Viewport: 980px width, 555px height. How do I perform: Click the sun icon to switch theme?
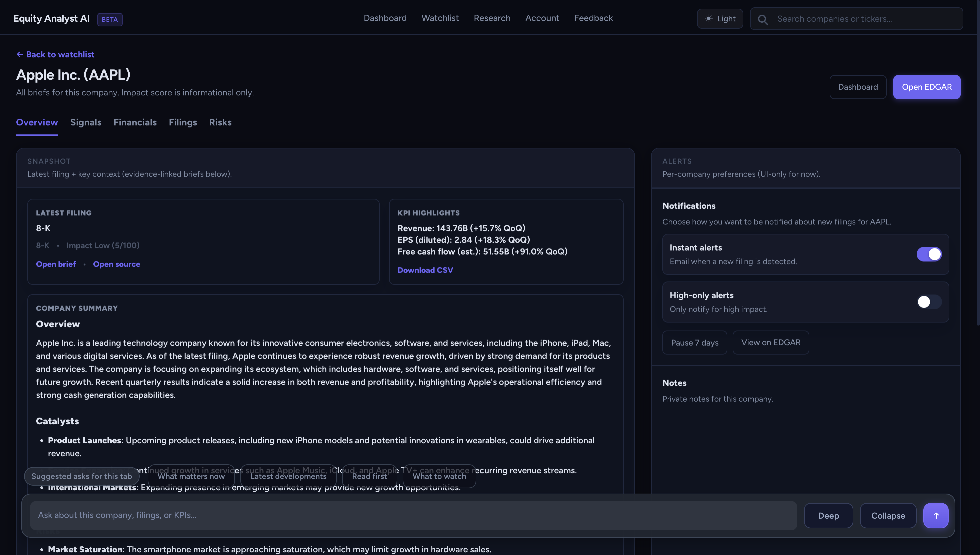click(708, 18)
